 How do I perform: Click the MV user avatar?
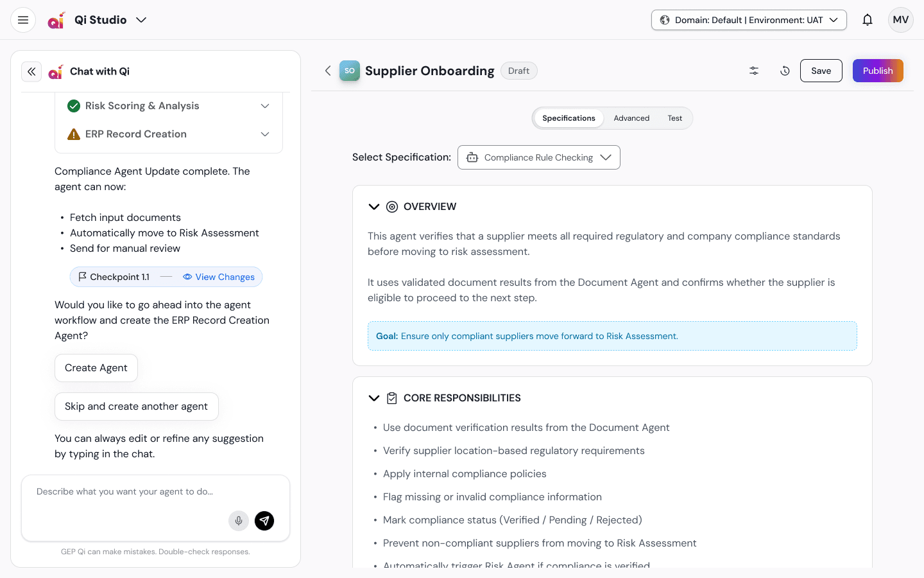(901, 20)
